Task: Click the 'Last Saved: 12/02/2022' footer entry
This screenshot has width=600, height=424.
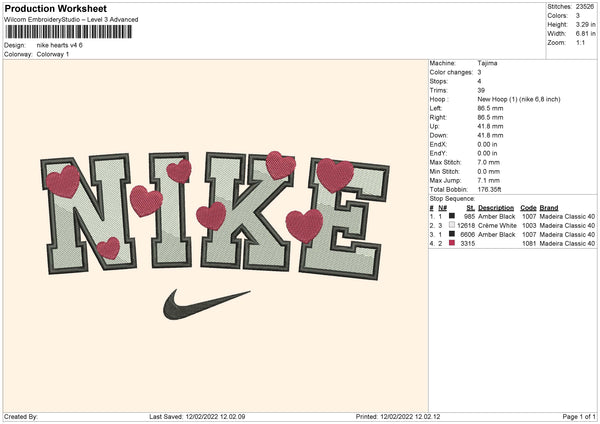Action: pyautogui.click(x=197, y=416)
